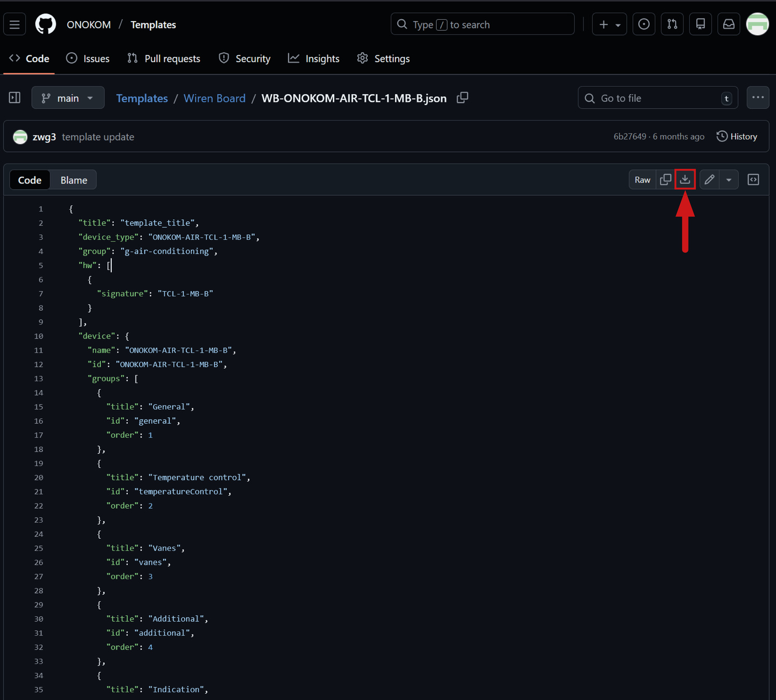Switch to Pull requests tab
Screen dimensions: 776x700
163,58
